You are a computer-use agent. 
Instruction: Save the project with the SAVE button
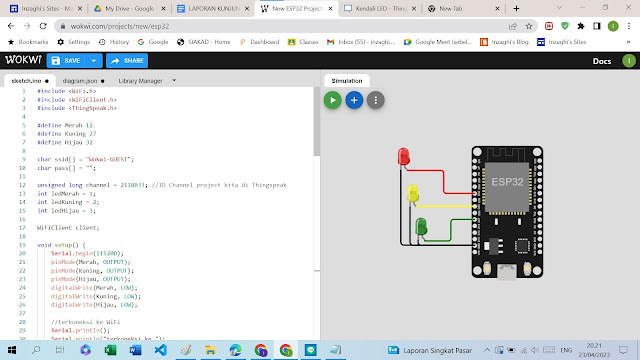[66, 60]
